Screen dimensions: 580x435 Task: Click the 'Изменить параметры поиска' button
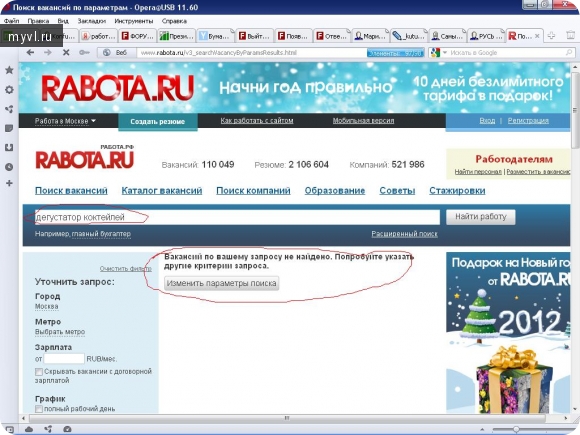[221, 283]
